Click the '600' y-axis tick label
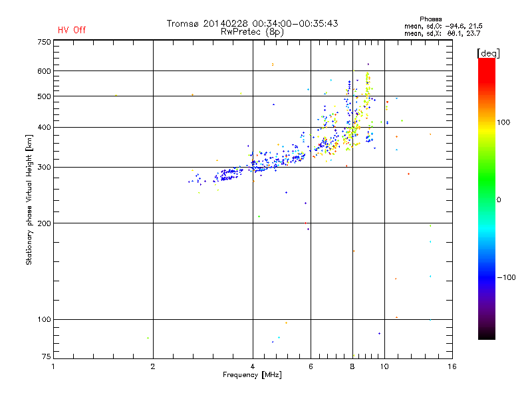This screenshot has height=399, width=532. coord(44,71)
